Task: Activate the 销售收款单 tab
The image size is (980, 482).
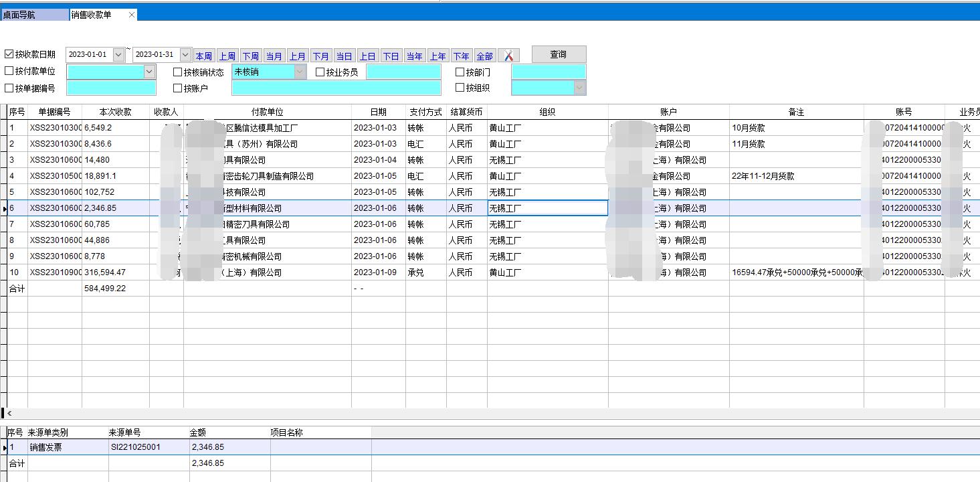Action: [x=92, y=15]
